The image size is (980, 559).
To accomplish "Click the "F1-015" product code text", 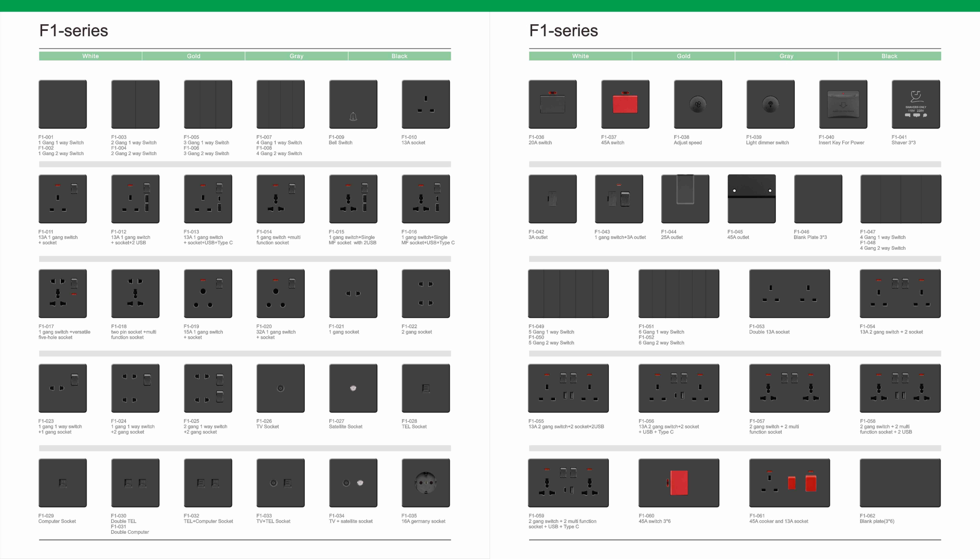I will (336, 232).
